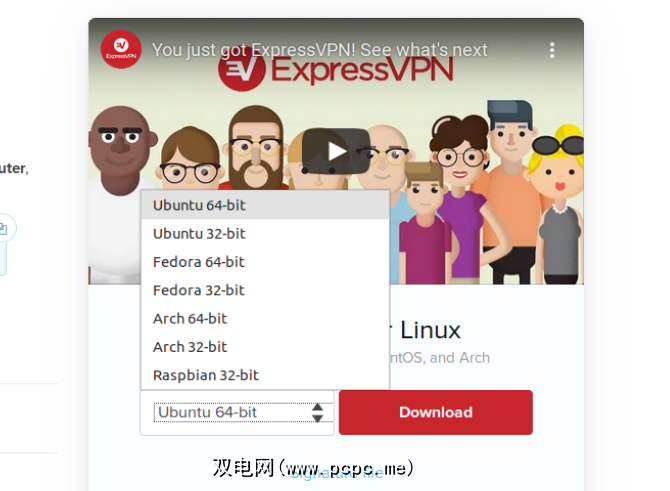This screenshot has height=491, width=670.
Task: Click the OS version dropdown arrows
Action: tap(317, 412)
